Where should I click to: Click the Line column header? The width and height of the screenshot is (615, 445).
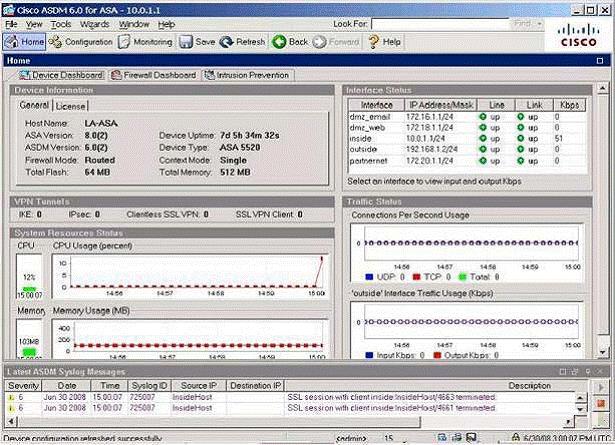[x=496, y=105]
